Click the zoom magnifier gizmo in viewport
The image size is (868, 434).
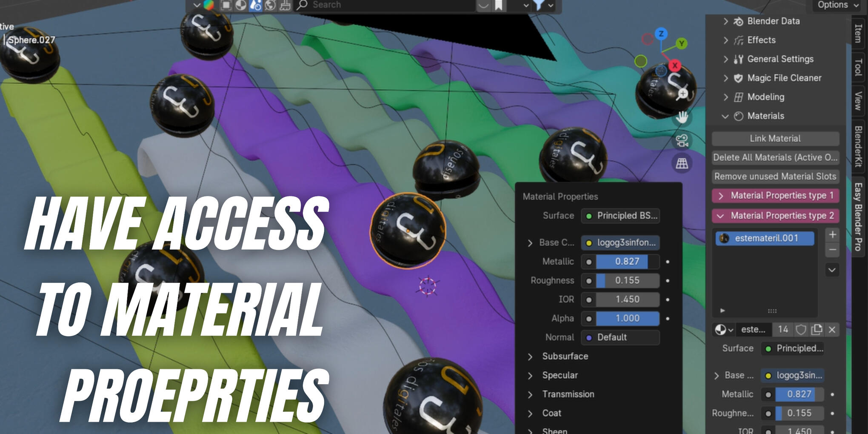click(682, 94)
